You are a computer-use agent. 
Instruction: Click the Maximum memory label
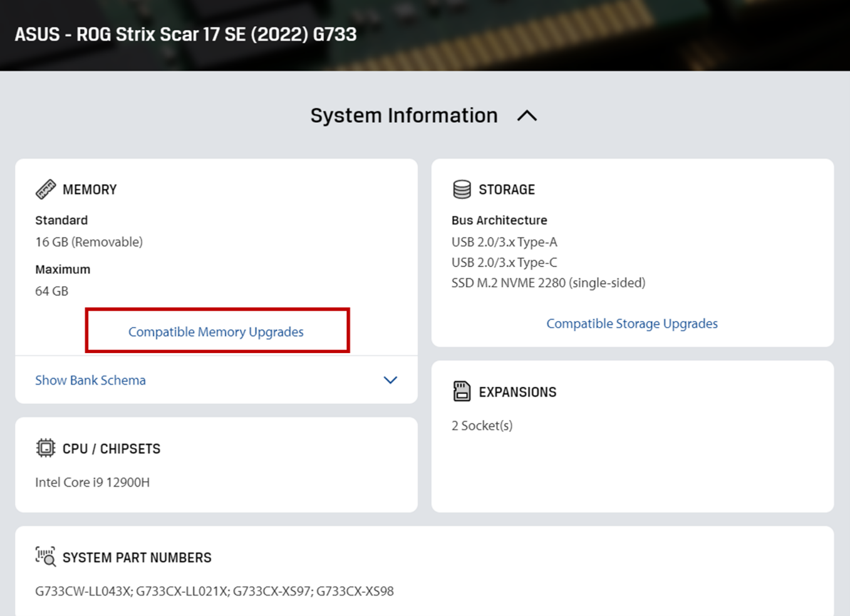coord(63,270)
